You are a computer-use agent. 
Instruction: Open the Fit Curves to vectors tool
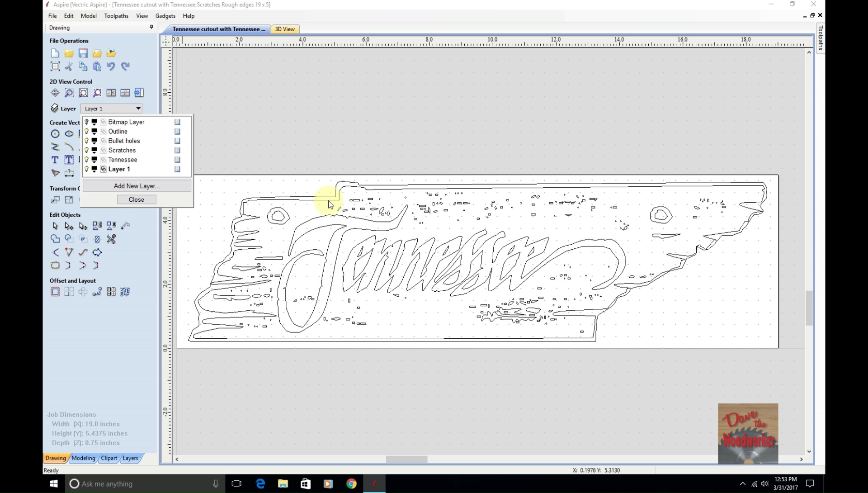83,252
